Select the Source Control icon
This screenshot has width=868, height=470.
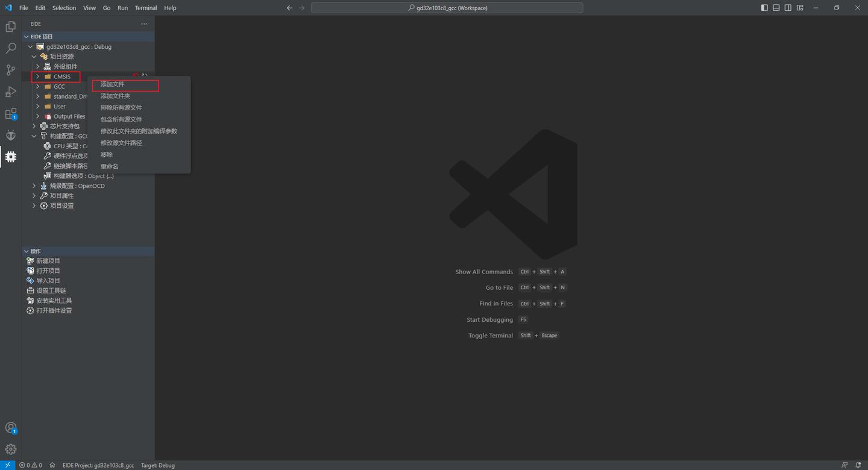coord(10,70)
